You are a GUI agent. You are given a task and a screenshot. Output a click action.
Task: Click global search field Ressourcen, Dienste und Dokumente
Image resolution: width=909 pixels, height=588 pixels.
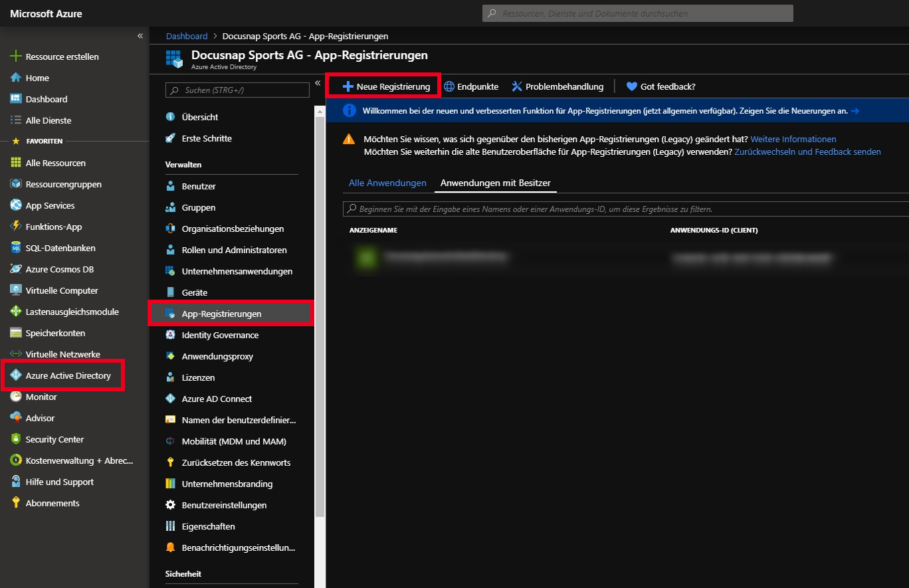(x=638, y=13)
